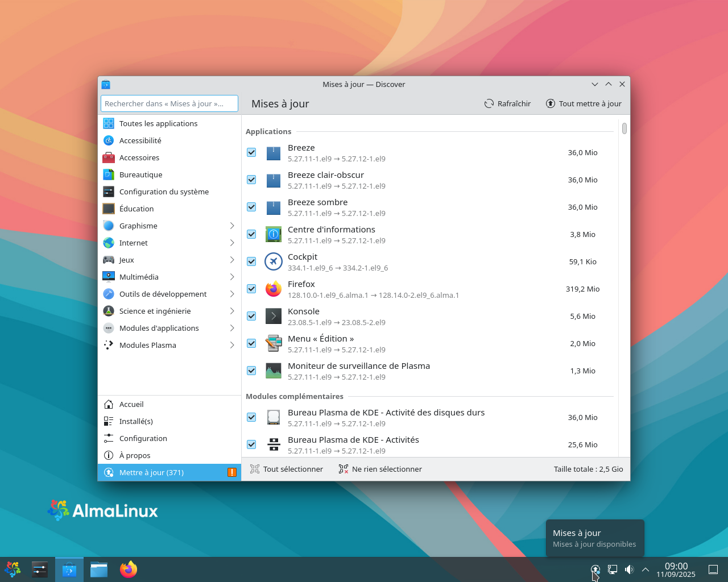Click the Bureau Plasma Activités icon
Screen dimensions: 728x582
(x=274, y=445)
